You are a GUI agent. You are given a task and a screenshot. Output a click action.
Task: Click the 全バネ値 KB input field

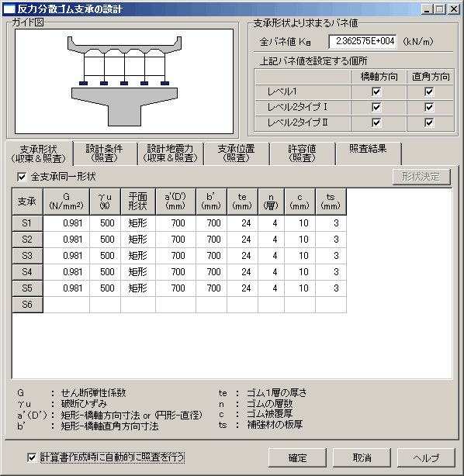click(362, 41)
